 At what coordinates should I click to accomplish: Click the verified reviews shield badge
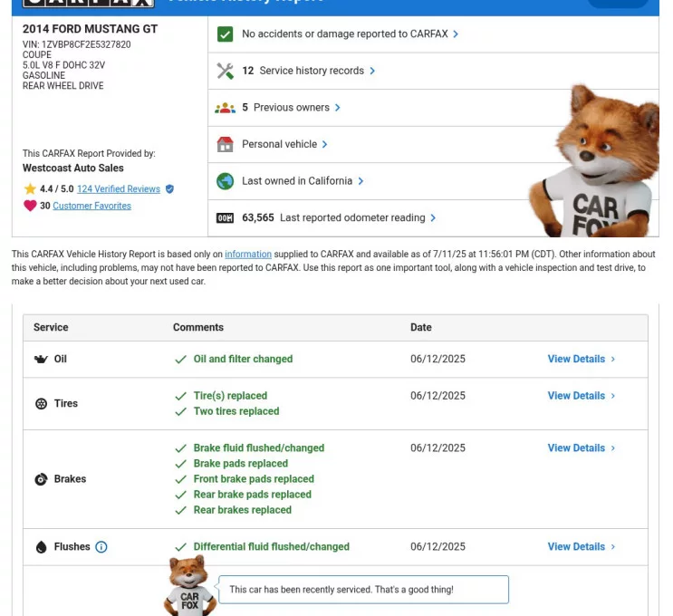click(x=169, y=189)
